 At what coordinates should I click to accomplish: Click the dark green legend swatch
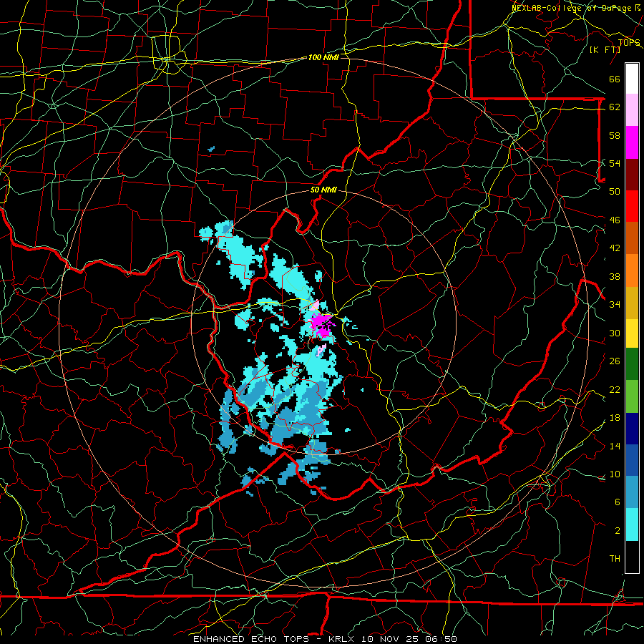632,364
